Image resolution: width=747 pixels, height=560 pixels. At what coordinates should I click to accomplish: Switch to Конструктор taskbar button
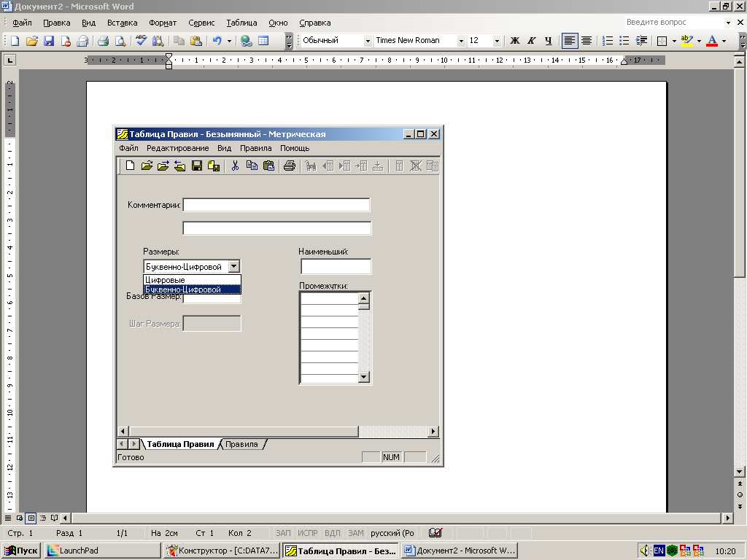point(222,551)
